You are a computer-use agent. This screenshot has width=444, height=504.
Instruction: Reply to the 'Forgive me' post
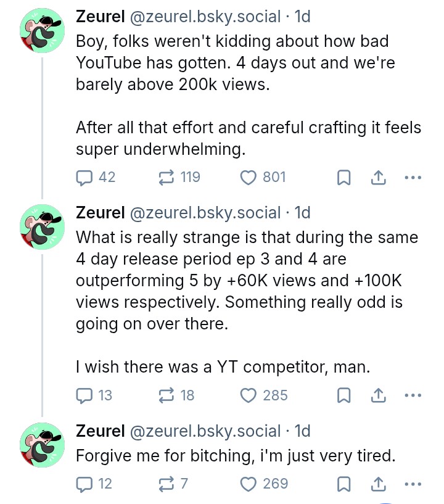pos(83,484)
